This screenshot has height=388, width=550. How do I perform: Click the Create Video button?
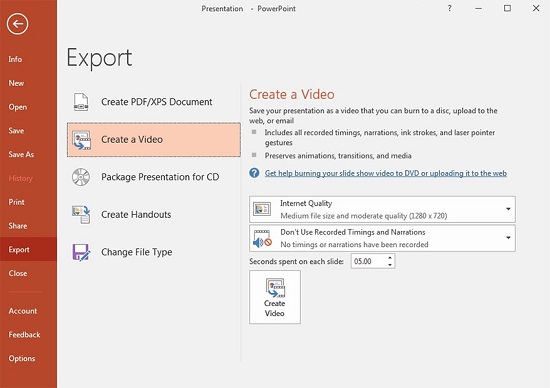point(275,297)
